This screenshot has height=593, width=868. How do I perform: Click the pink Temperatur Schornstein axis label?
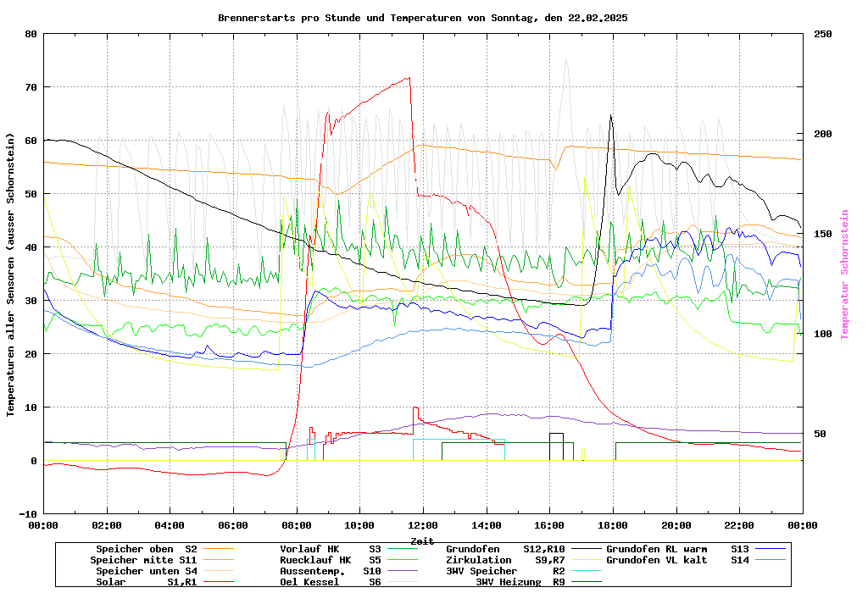[x=844, y=274]
